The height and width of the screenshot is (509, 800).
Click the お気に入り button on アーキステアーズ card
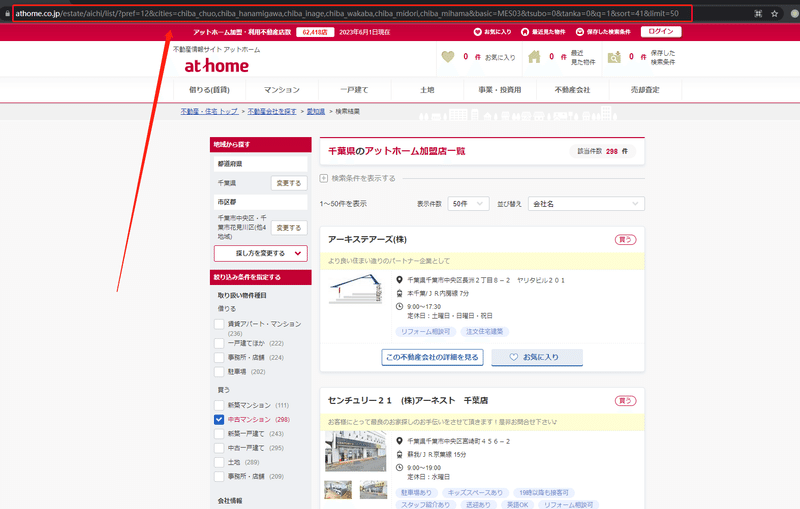click(537, 357)
